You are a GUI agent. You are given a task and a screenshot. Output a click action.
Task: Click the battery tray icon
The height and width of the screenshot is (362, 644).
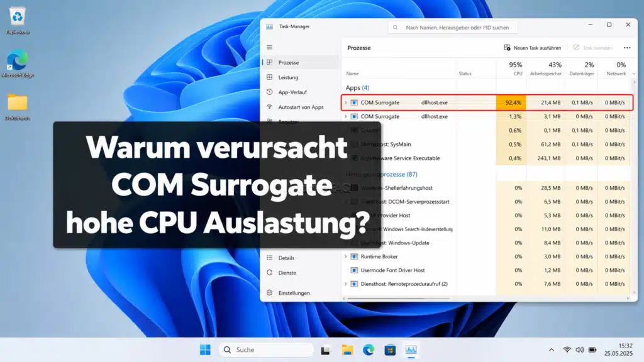592,349
